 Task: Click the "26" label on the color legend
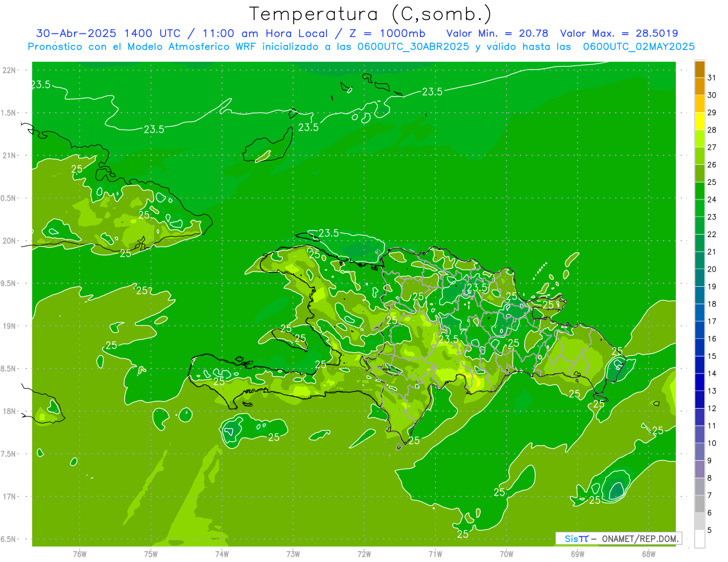[x=712, y=165]
